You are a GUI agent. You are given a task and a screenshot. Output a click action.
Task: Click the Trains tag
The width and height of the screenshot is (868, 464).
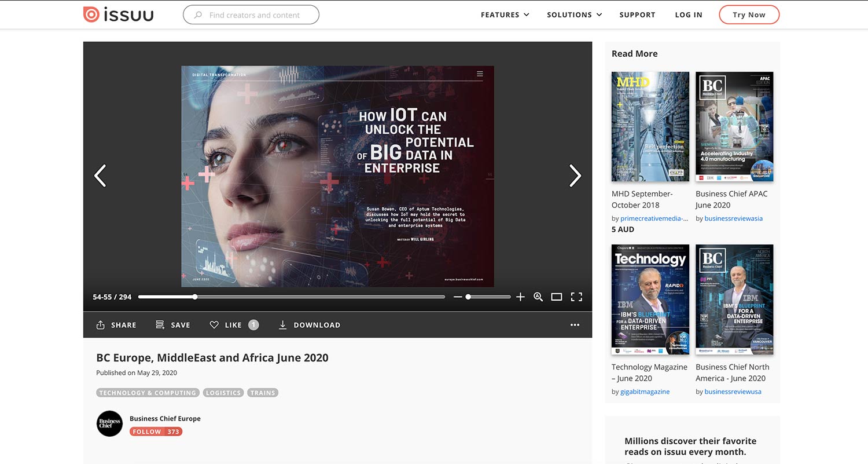(263, 393)
